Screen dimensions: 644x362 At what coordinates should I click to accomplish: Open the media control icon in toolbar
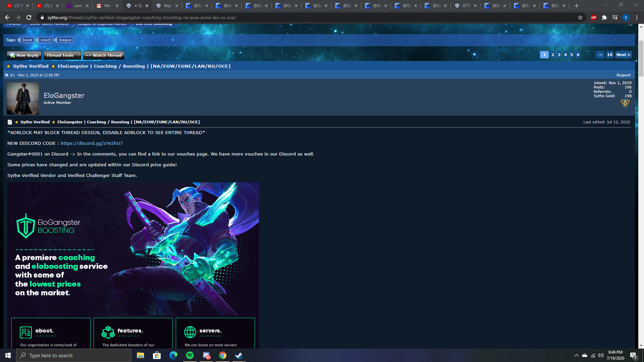point(615,17)
